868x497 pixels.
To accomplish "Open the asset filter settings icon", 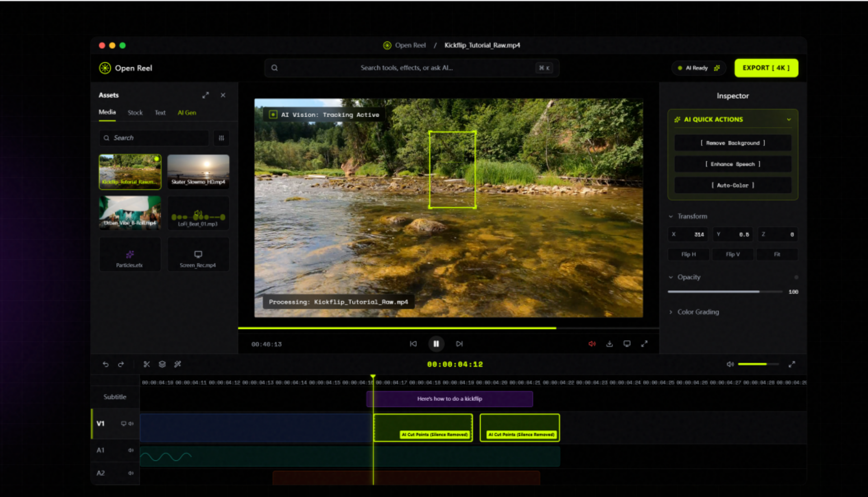I will (221, 138).
